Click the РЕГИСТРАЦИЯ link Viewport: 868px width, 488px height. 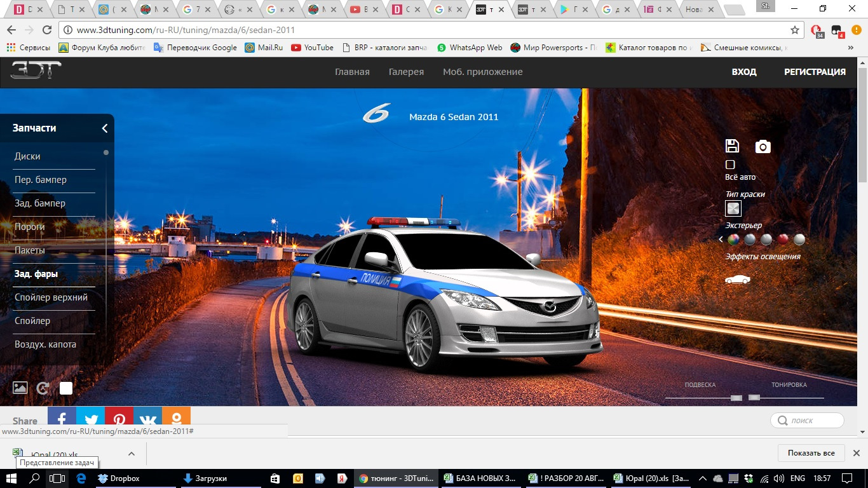click(x=815, y=72)
